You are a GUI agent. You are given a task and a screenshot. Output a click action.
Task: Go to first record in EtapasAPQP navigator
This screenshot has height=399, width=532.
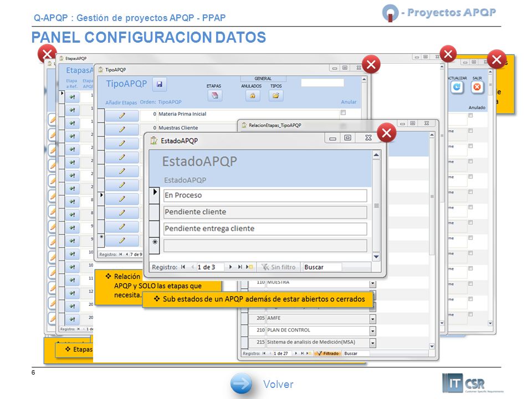tap(78, 329)
